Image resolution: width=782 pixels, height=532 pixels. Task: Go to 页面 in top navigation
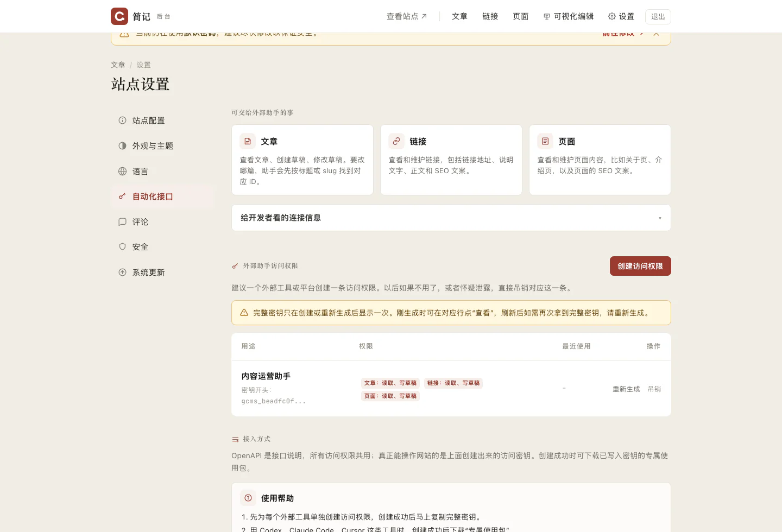[520, 16]
